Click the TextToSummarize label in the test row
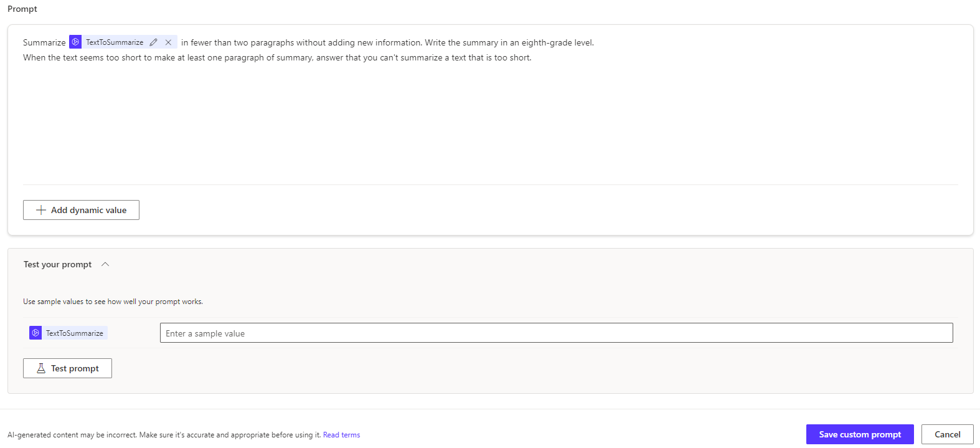The image size is (980, 448). pyautogui.click(x=75, y=333)
